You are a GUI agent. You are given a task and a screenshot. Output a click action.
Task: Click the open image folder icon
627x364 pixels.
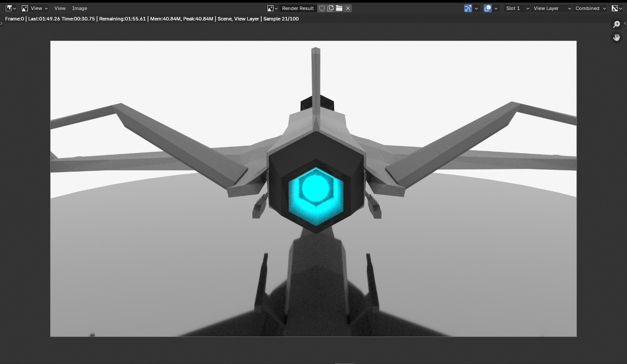coord(339,8)
